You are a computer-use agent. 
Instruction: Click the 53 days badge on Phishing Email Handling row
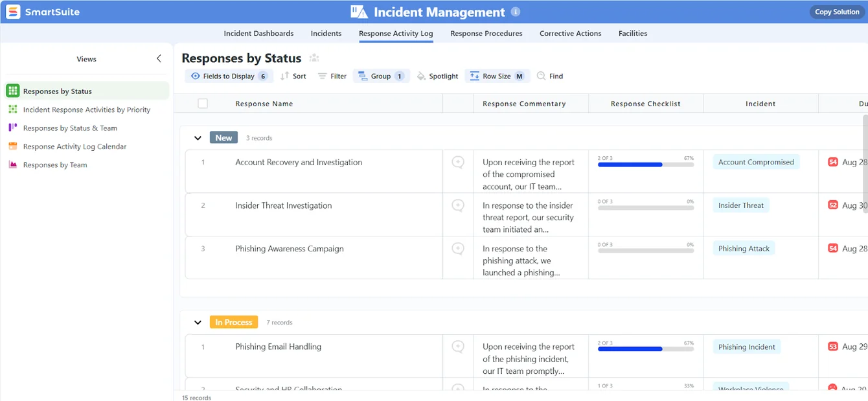(833, 347)
